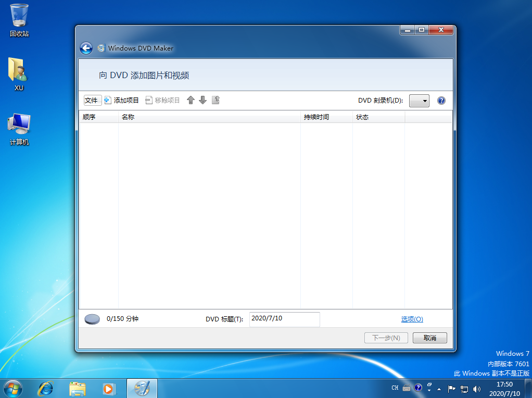Open the 回收站 desktop icon
Viewport: 532px width, 398px height.
[19, 20]
